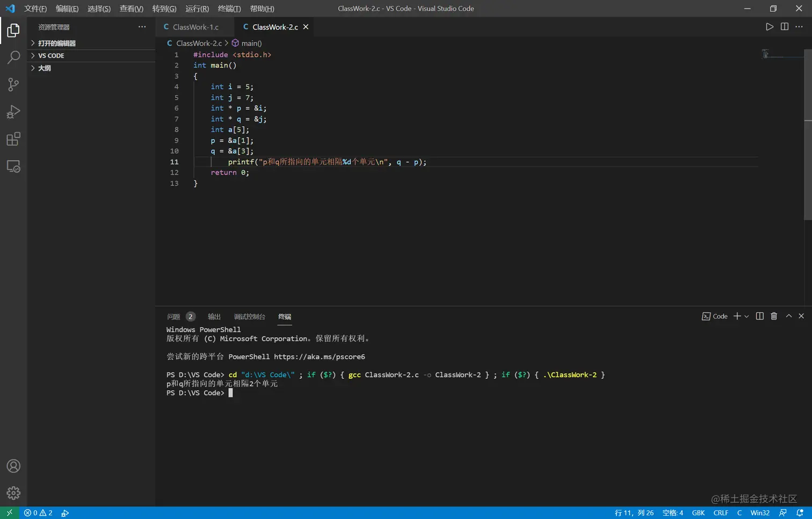Click 行 11, 列 26 cursor position
The width and height of the screenshot is (812, 519).
(x=634, y=513)
